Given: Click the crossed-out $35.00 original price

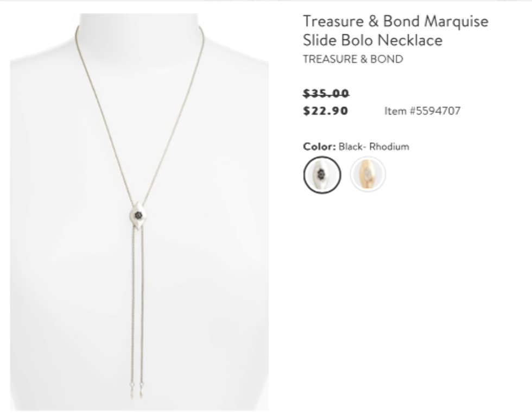Looking at the screenshot, I should pyautogui.click(x=326, y=93).
